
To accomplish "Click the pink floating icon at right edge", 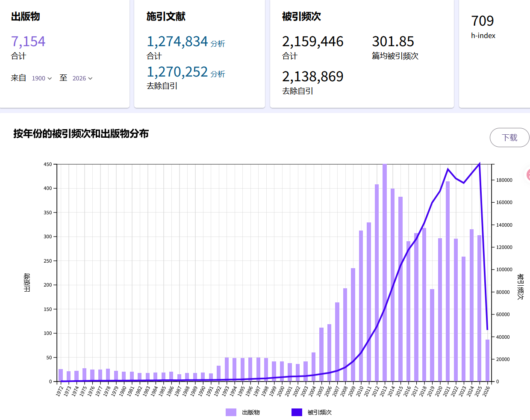I will coord(528,175).
